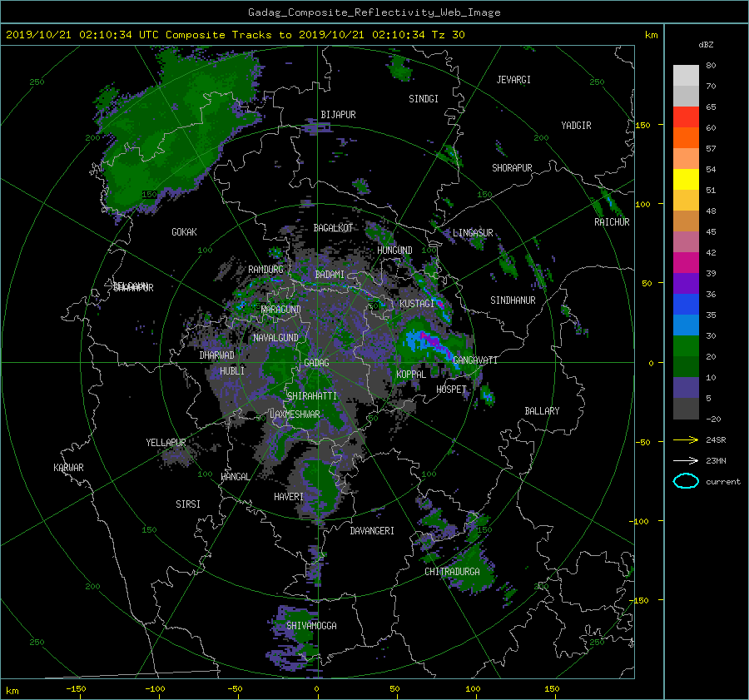Click the cyan 'current' ellipse symbol
This screenshot has height=700, width=749.
(x=686, y=481)
